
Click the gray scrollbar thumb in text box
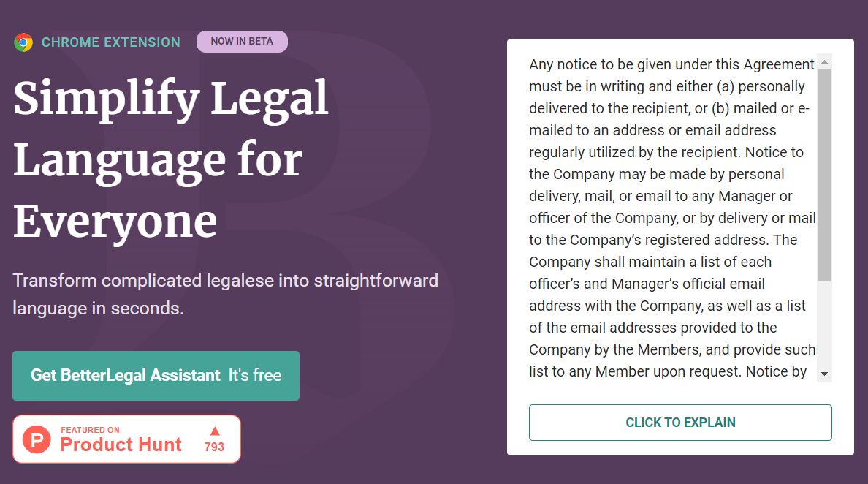click(x=825, y=175)
